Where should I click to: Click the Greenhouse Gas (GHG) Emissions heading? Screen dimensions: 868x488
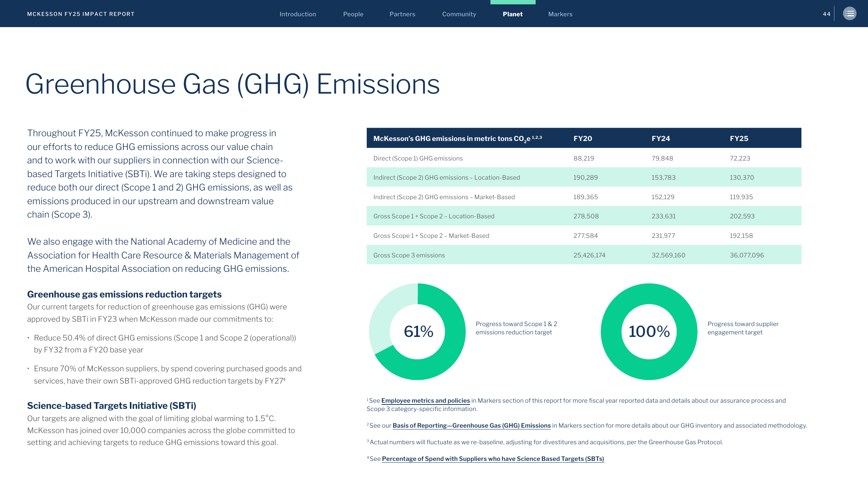point(233,84)
